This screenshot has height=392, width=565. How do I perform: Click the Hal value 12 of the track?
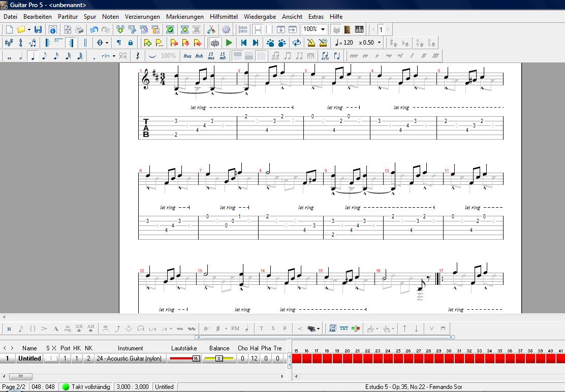coord(255,358)
